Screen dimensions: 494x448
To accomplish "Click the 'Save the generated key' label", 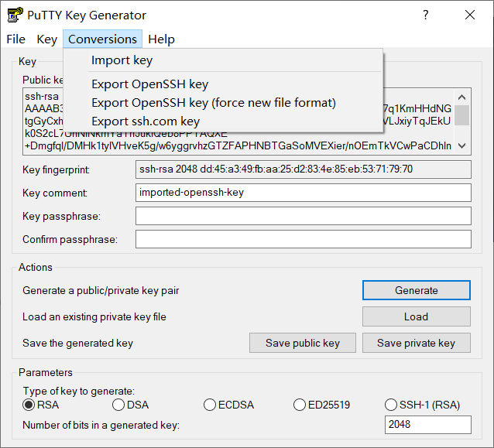I will [x=78, y=344].
